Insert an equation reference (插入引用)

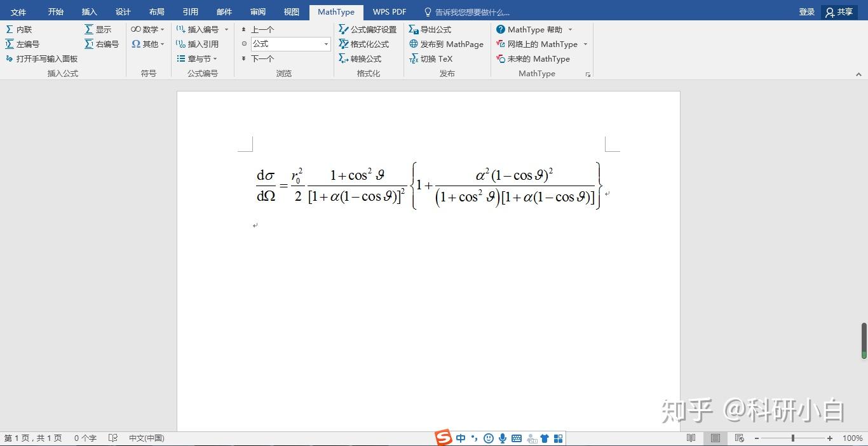197,44
